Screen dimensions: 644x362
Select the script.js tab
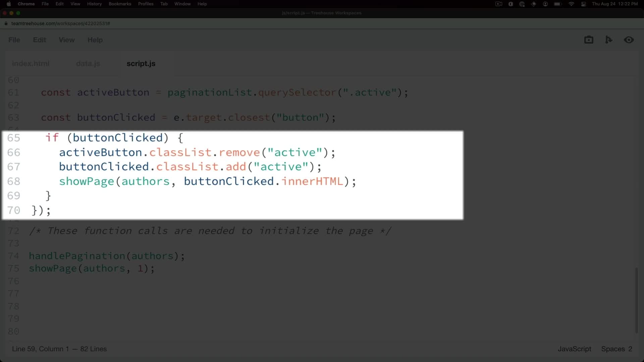pos(141,63)
